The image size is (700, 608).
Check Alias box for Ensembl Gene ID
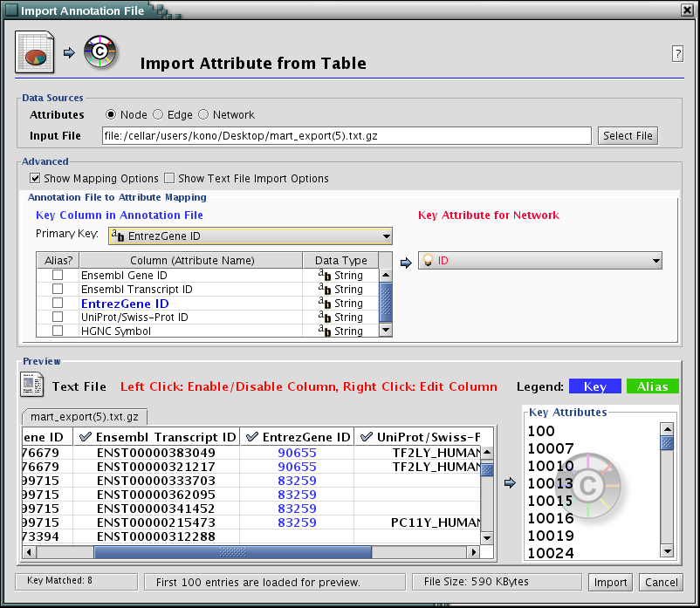point(58,275)
